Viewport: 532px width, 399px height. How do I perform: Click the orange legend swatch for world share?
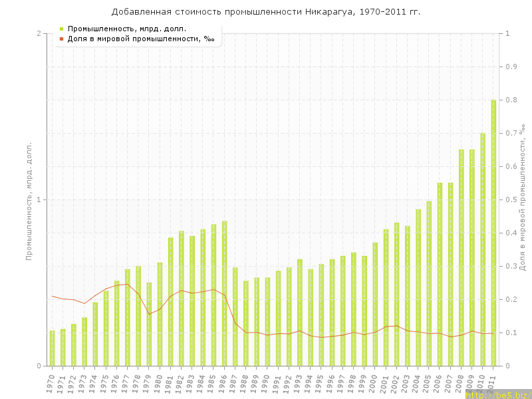(x=61, y=39)
